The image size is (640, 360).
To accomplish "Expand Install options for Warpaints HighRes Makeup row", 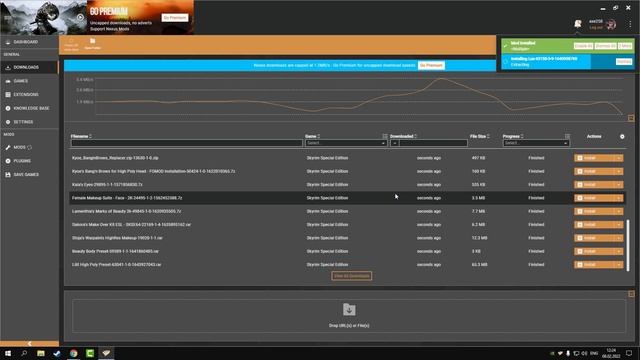I will (x=619, y=238).
